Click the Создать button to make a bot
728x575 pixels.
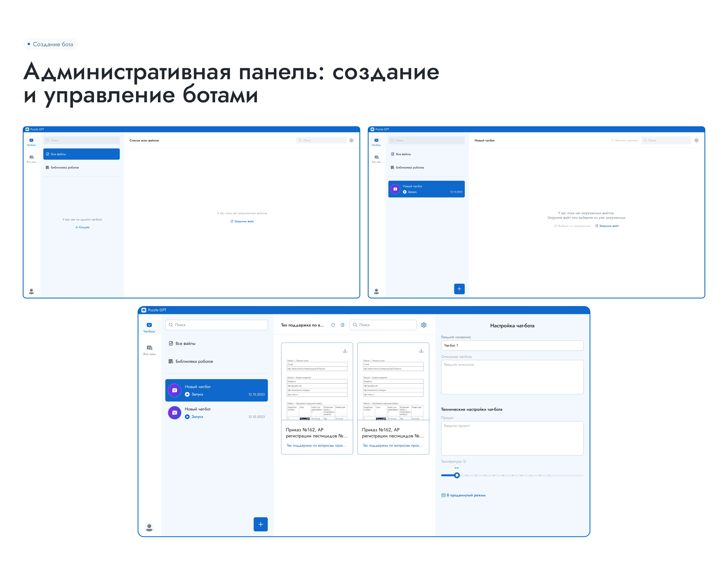(83, 227)
